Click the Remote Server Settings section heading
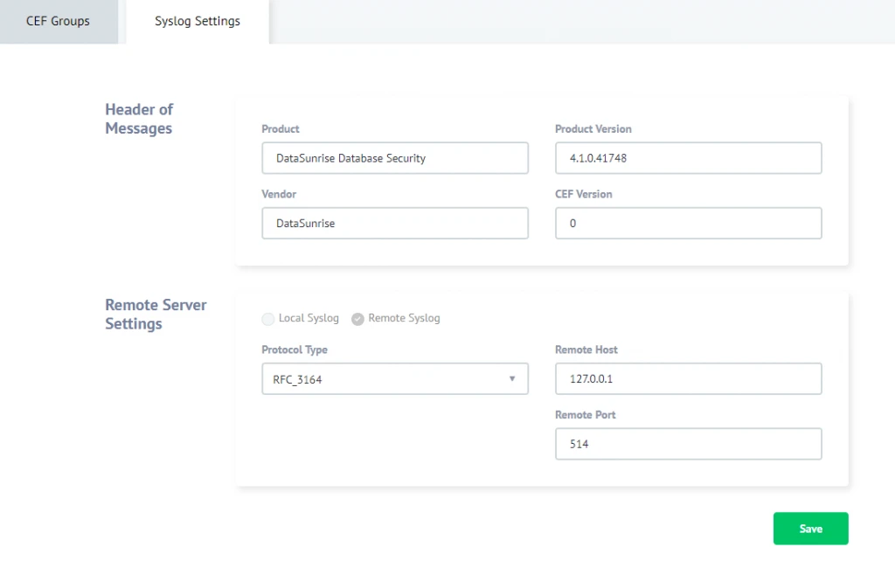Viewport: 895px width, 588px height. pyautogui.click(x=156, y=315)
